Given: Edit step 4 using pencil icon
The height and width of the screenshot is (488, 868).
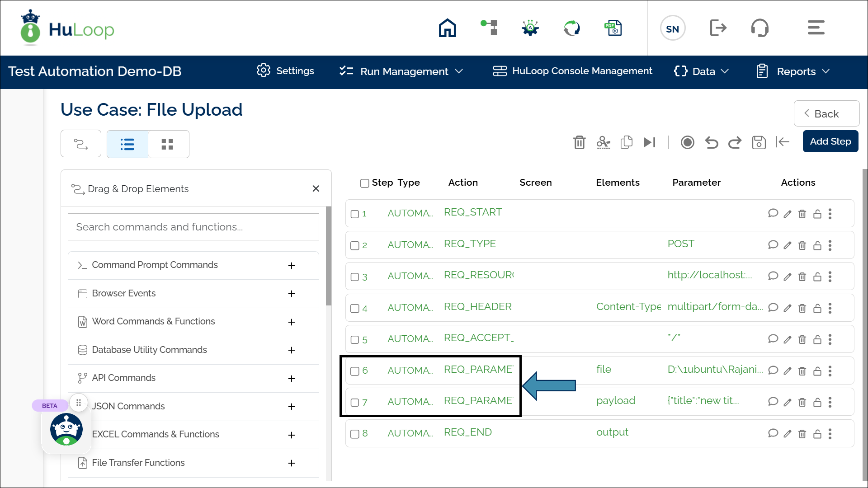Looking at the screenshot, I should click(x=788, y=308).
